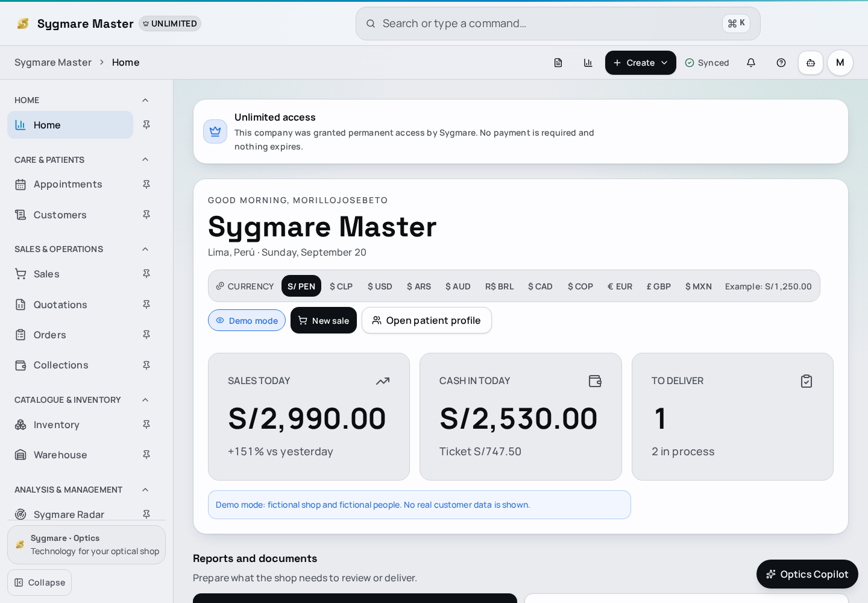Select the $ AUD currency
868x603 pixels.
pos(458,286)
